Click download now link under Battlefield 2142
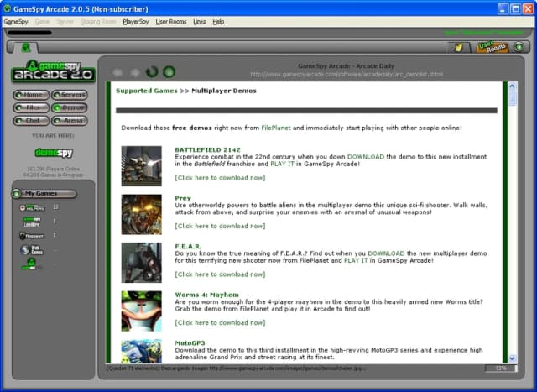This screenshot has width=537, height=392. (x=220, y=177)
